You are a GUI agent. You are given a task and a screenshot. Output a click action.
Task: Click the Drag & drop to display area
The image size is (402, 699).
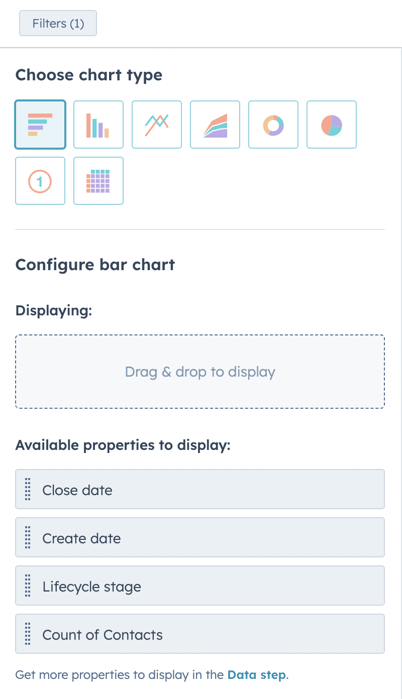pos(200,372)
